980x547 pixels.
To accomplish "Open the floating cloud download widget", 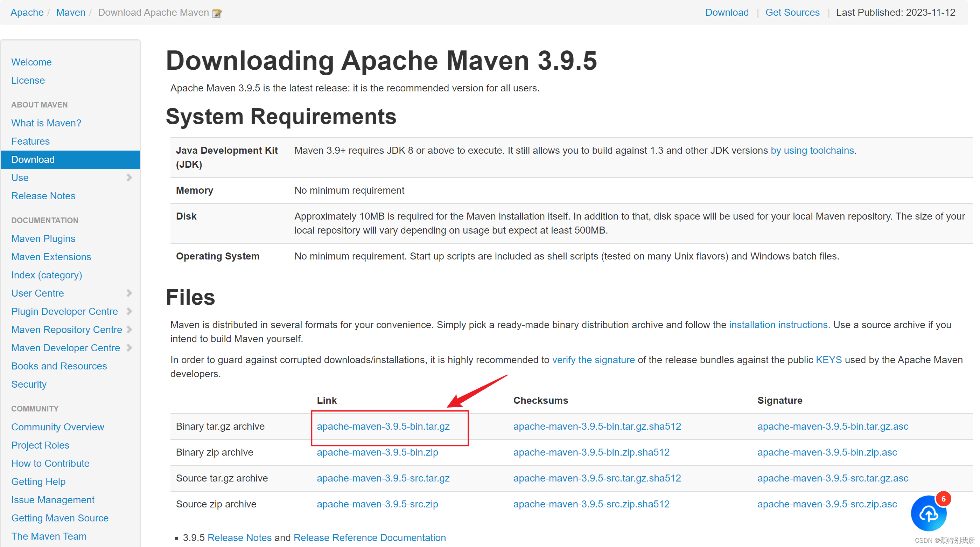I will [928, 513].
